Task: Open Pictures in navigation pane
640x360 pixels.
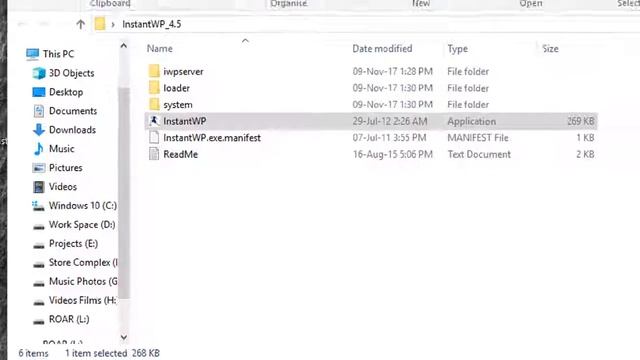Action: tap(65, 167)
